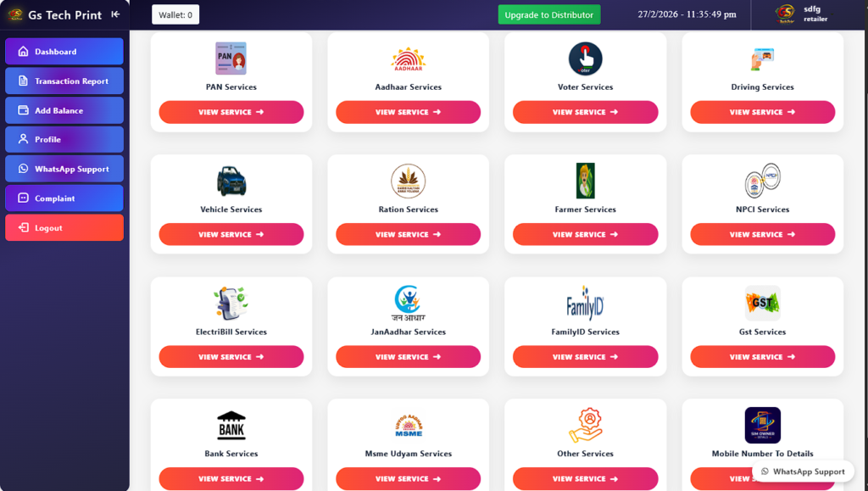
Task: Open Transaction Report from sidebar
Action: click(x=64, y=81)
